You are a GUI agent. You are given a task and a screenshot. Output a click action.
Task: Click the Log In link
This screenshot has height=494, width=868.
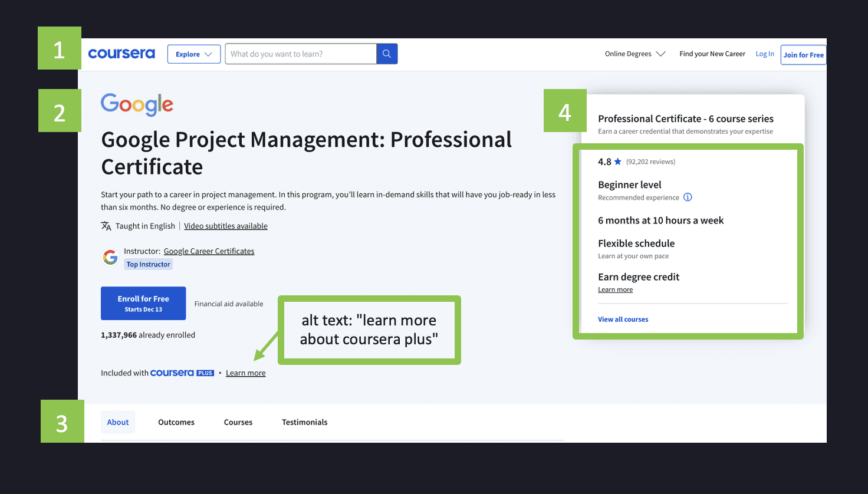(x=765, y=54)
